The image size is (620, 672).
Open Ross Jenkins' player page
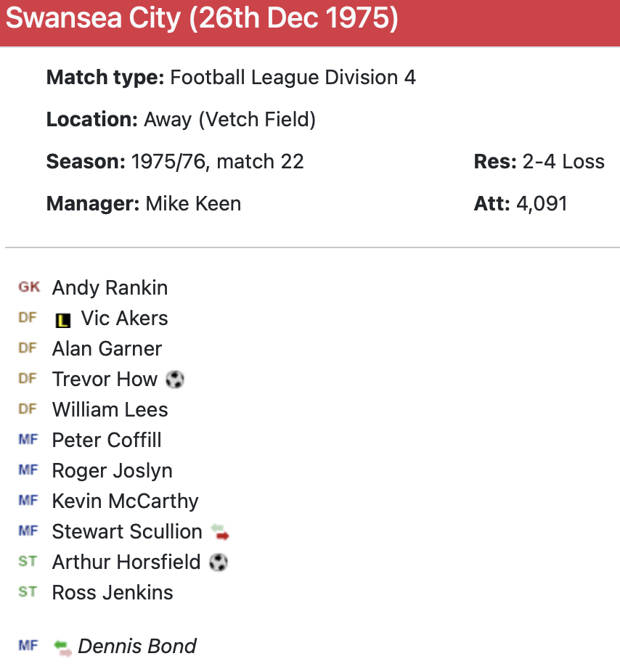click(x=113, y=593)
